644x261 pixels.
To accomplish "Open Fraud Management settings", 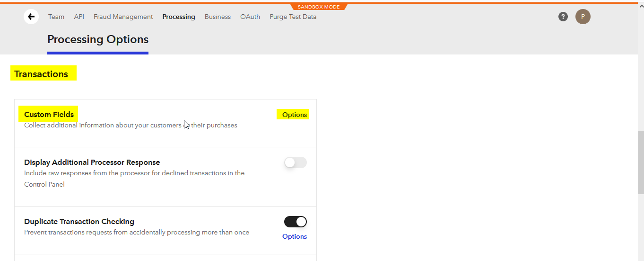I will pyautogui.click(x=123, y=17).
